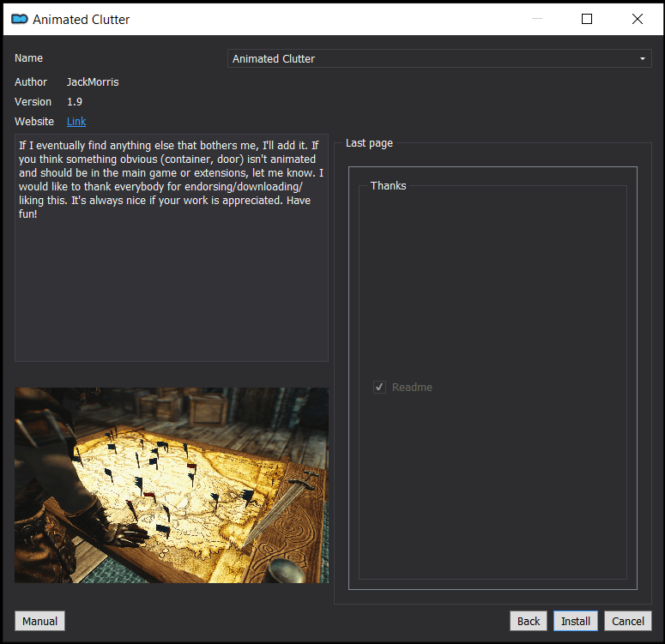Viewport: 665px width, 644px height.
Task: Click inside the mod description text box
Action: (x=172, y=248)
